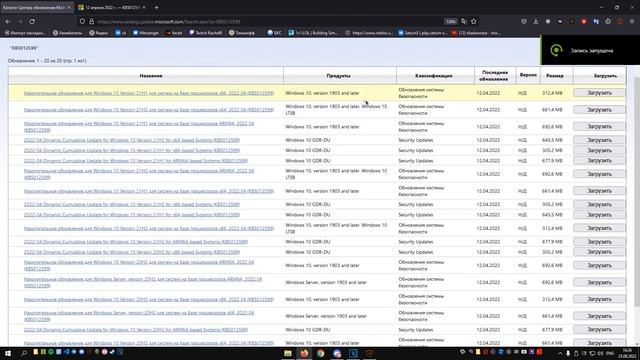The width and height of the screenshot is (640, 360).
Task: Sort by Последнее обновление column header
Action: click(495, 76)
